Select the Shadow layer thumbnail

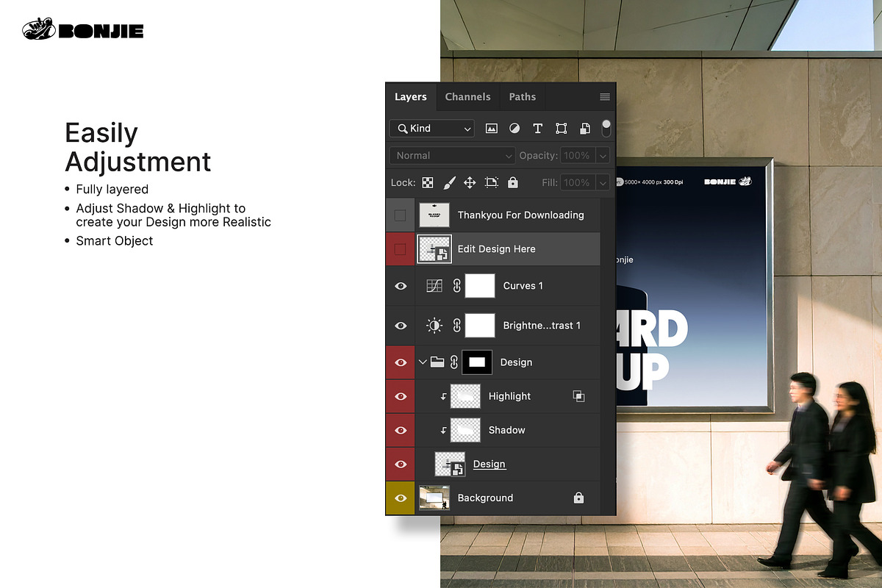coord(465,430)
